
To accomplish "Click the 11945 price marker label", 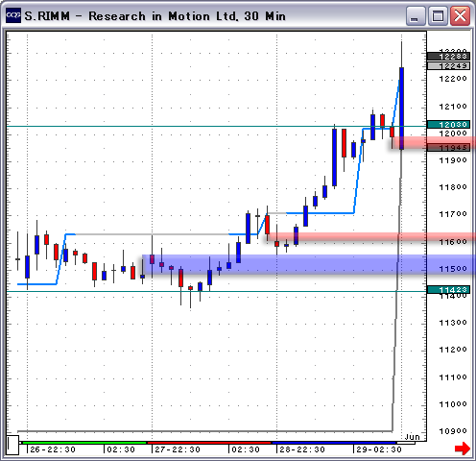I will [x=448, y=148].
